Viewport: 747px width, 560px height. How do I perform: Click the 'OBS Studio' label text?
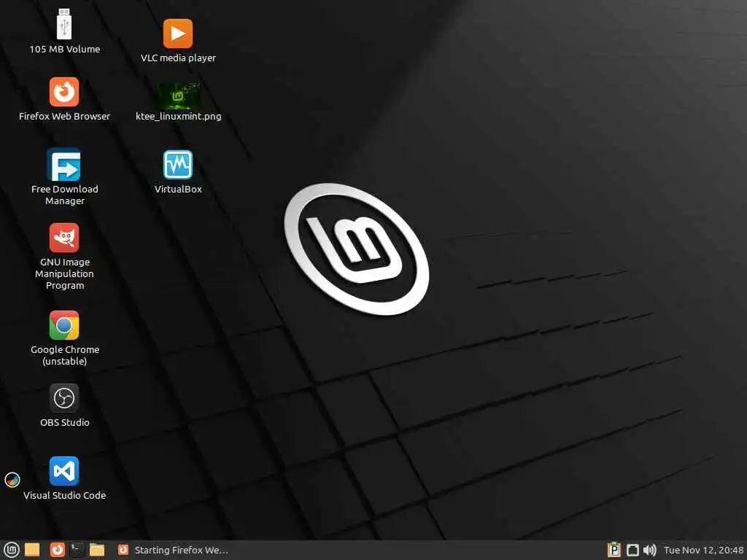[64, 422]
